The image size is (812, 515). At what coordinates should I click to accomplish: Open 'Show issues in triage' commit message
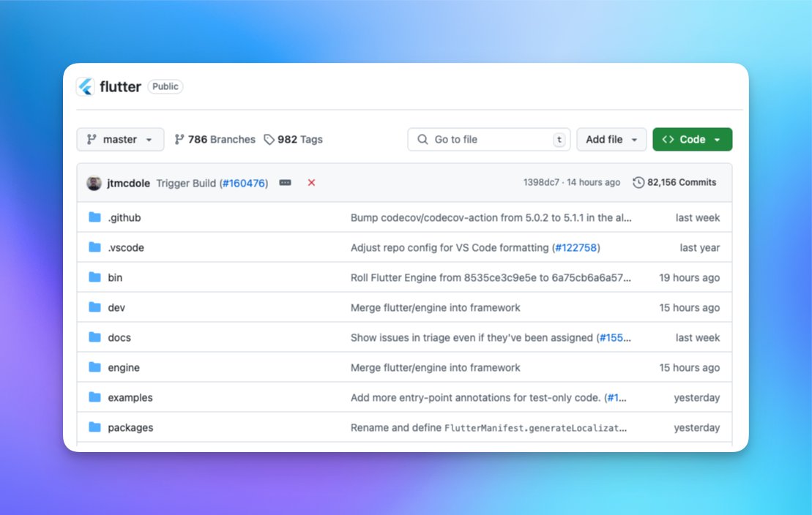472,338
